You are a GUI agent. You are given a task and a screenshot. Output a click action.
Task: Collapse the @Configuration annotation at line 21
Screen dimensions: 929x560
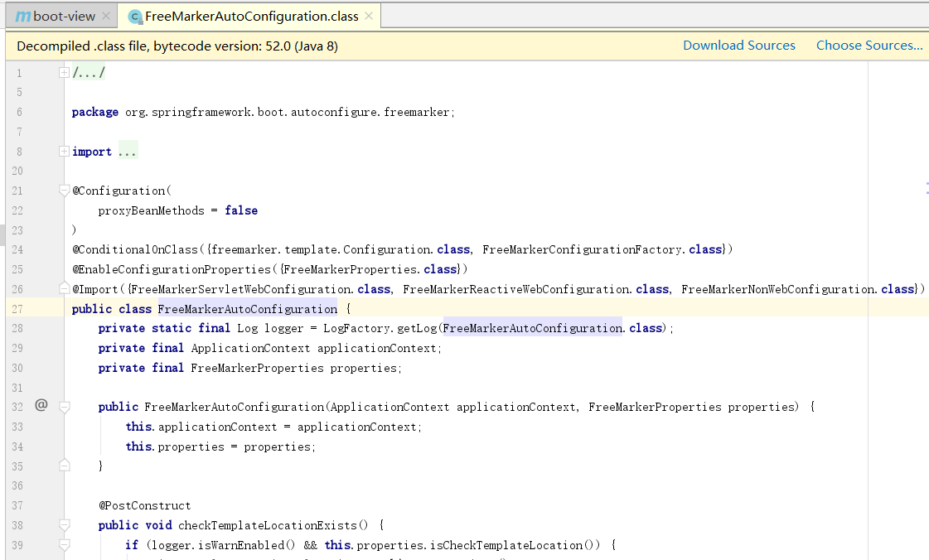tap(65, 191)
